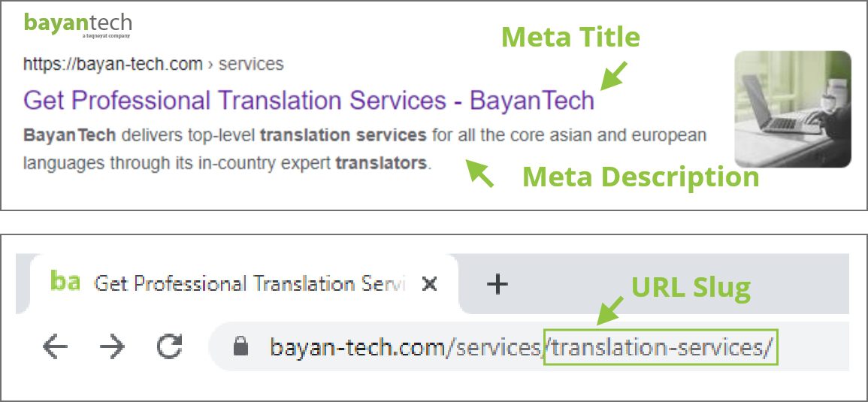Open a new tab with the plus icon

pyautogui.click(x=497, y=285)
